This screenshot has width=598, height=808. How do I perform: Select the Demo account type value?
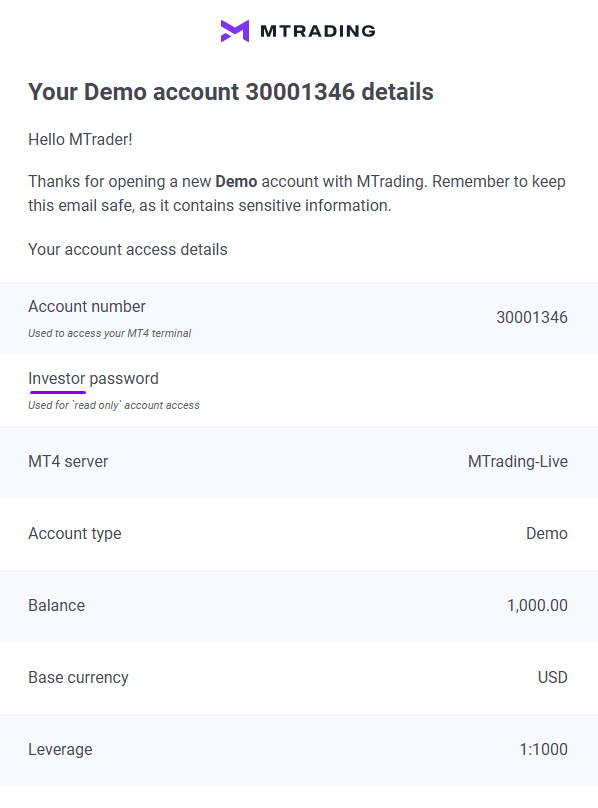click(x=547, y=533)
